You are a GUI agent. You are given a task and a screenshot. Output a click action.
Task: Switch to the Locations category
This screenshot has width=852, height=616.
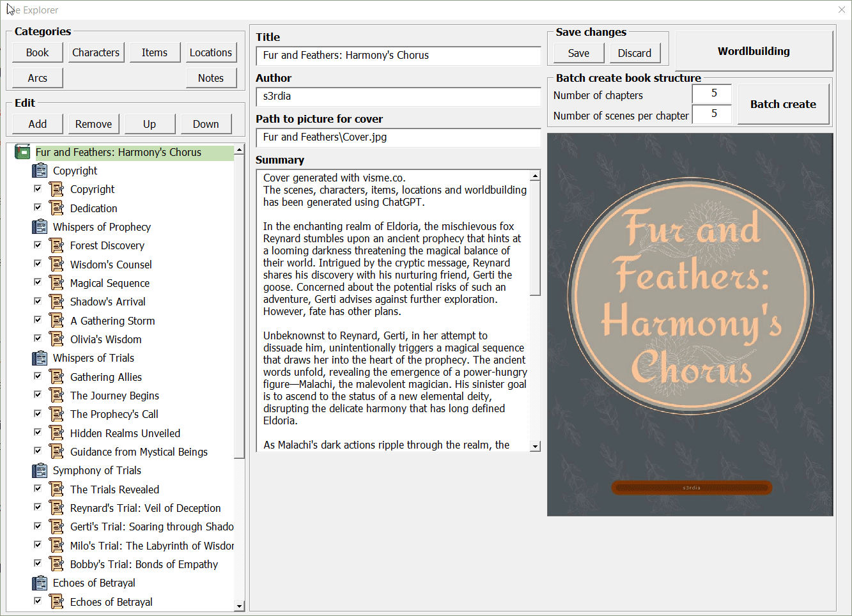pyautogui.click(x=211, y=52)
